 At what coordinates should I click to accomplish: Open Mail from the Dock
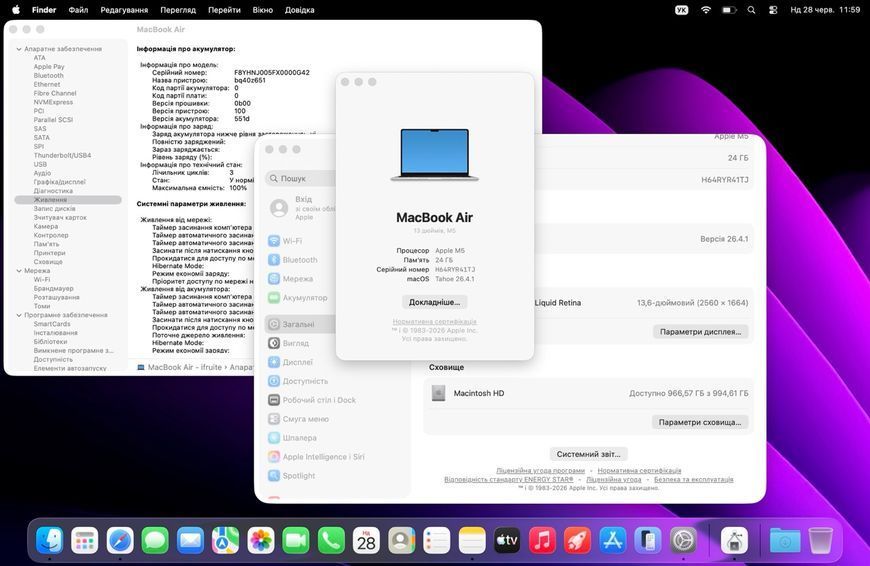click(x=190, y=540)
